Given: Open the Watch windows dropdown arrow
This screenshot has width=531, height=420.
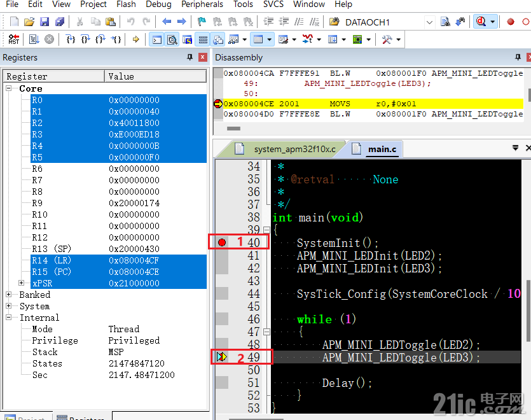Looking at the screenshot, I should 244,39.
